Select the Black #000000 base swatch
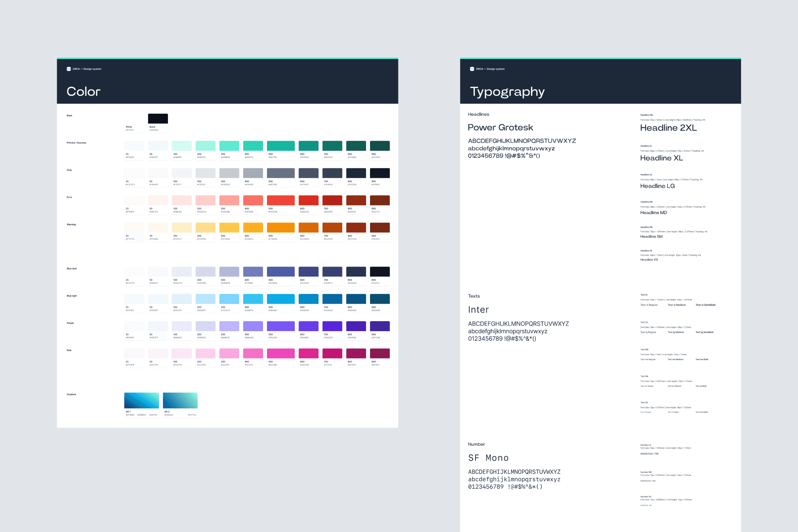Screen dimensions: 798x532 coord(157,118)
